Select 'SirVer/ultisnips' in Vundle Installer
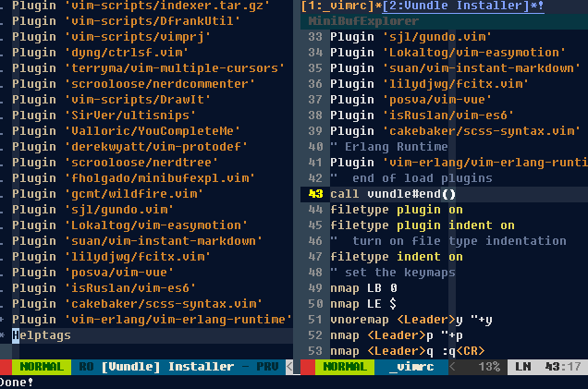Screen dimensions: 588x389 coord(130,115)
